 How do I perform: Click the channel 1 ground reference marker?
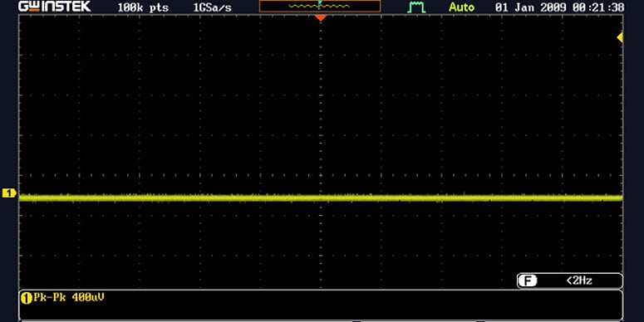[9, 193]
